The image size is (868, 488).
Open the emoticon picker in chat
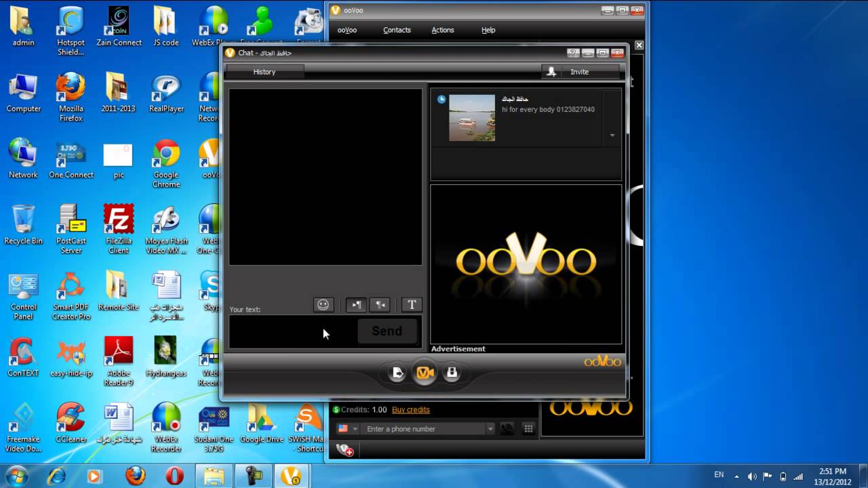click(x=323, y=305)
